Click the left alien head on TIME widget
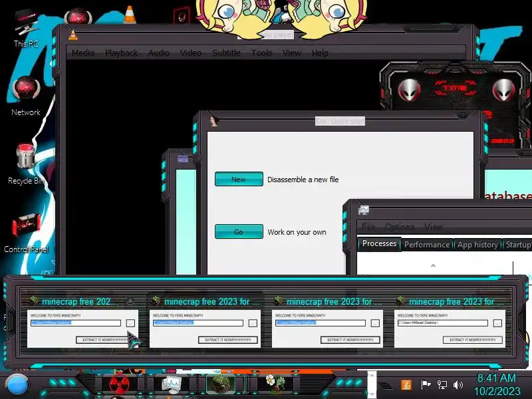 click(x=410, y=89)
